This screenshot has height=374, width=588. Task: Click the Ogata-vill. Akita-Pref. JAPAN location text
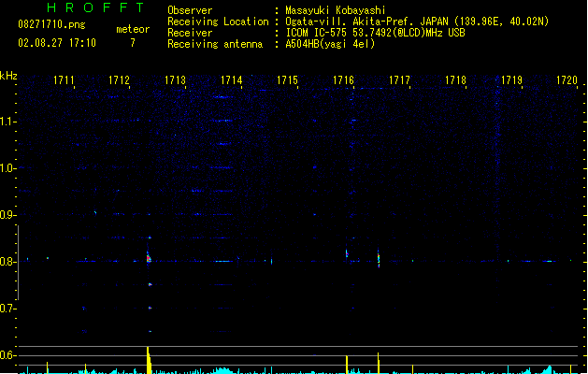(417, 22)
